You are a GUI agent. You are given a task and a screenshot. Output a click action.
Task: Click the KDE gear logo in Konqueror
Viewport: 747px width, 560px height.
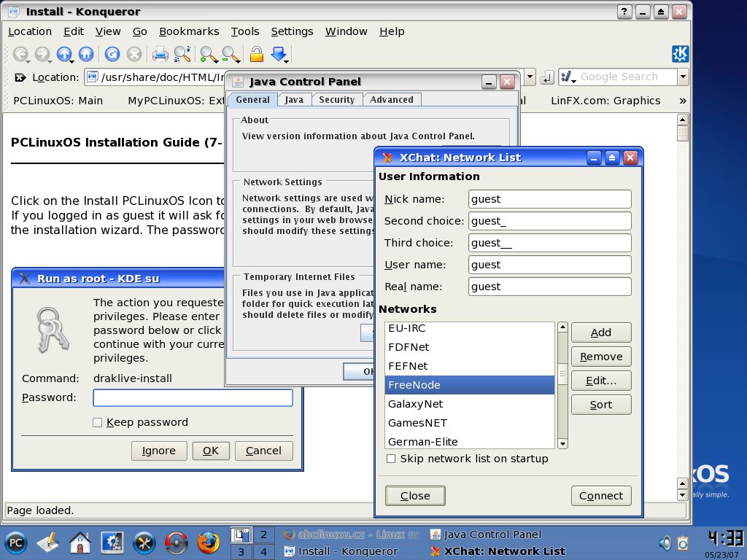coord(680,54)
